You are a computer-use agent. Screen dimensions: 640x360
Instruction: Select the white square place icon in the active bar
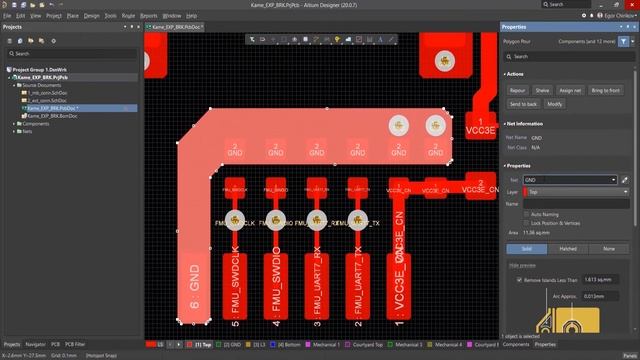305,39
